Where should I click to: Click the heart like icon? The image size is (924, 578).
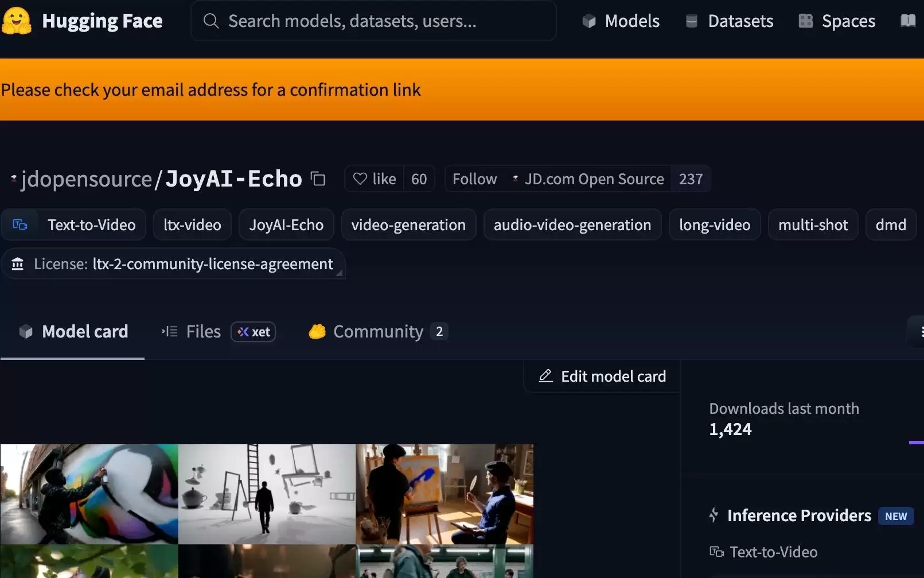(x=360, y=179)
